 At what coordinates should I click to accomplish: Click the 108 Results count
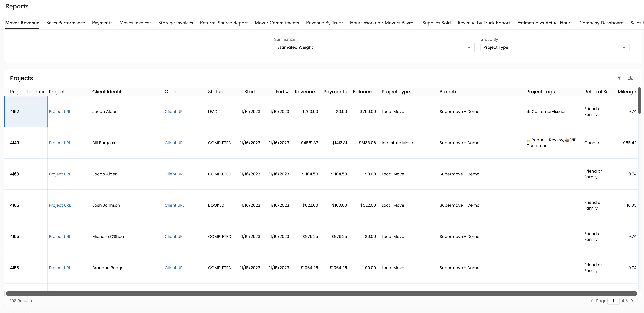click(21, 301)
